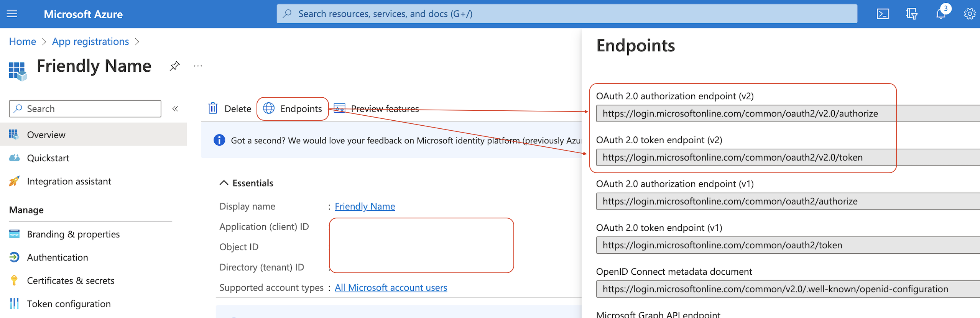Open the notifications bell

(x=941, y=14)
